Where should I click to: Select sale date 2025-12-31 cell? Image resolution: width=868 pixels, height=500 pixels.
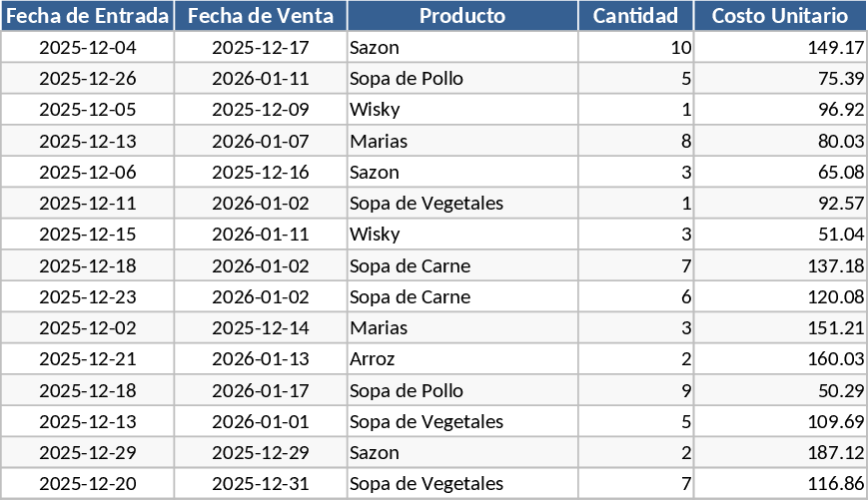coord(261,484)
